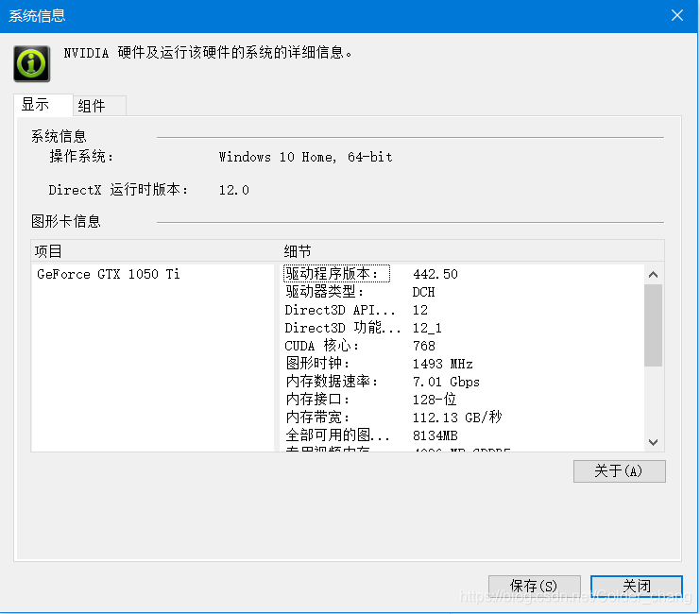Screen dimensions: 700x614
Task: Click the value 128-位
Action: pos(435,400)
